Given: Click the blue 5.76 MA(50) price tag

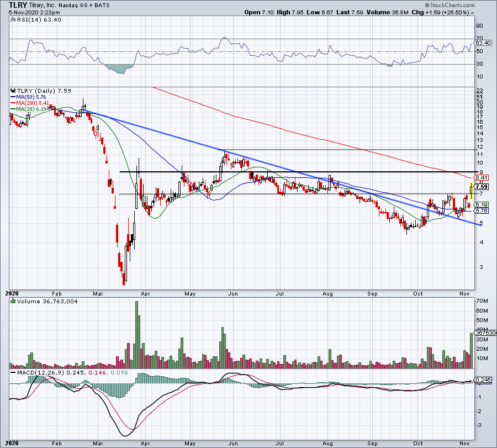Looking at the screenshot, I should point(482,211).
